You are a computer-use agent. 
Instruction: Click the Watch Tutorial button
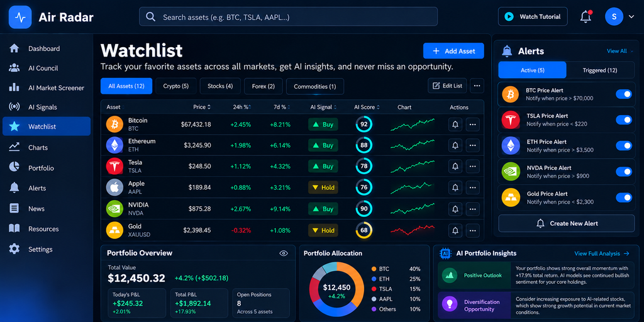click(533, 17)
